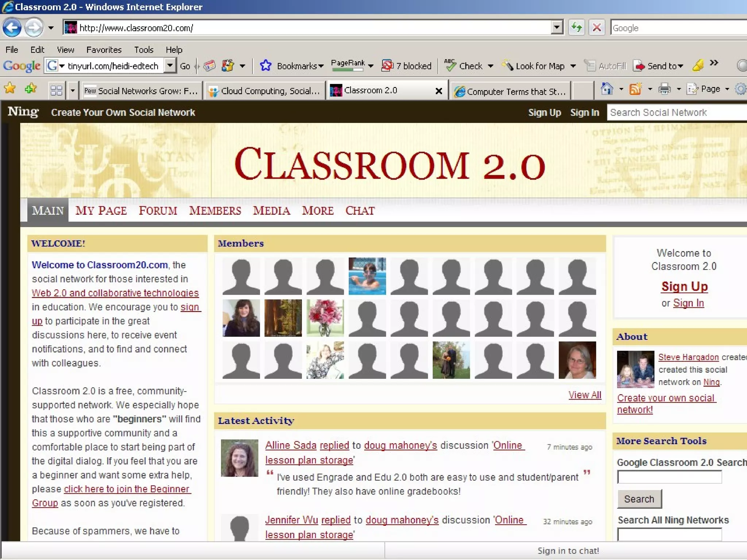The width and height of the screenshot is (747, 560).
Task: Click the View All members link
Action: [584, 395]
